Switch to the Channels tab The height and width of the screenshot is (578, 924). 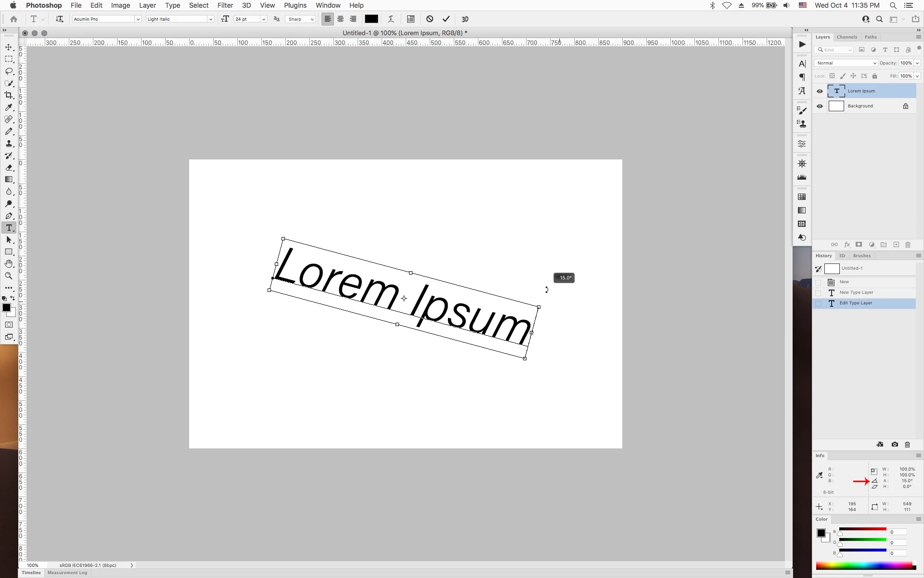[x=847, y=37]
